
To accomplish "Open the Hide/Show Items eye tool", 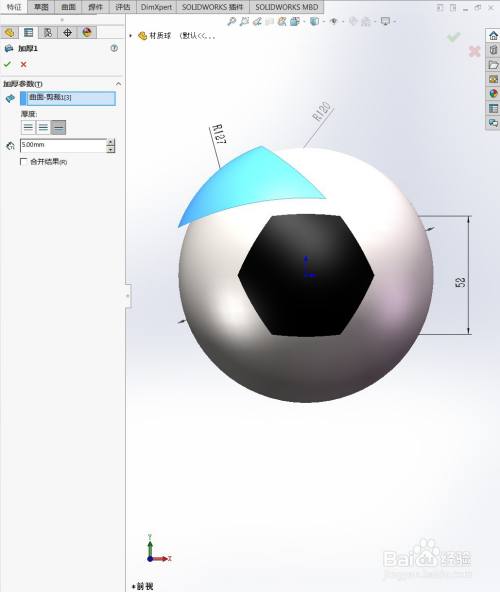I will tap(334, 22).
